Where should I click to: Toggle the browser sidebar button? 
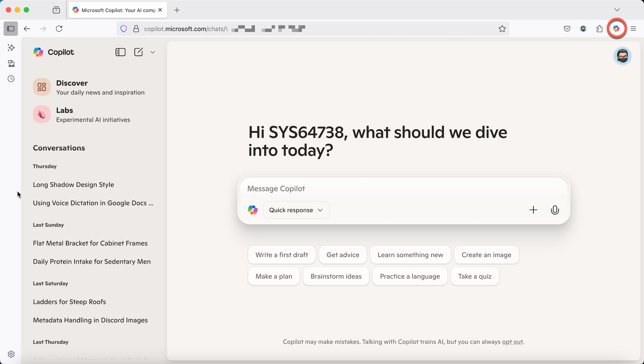pyautogui.click(x=11, y=28)
